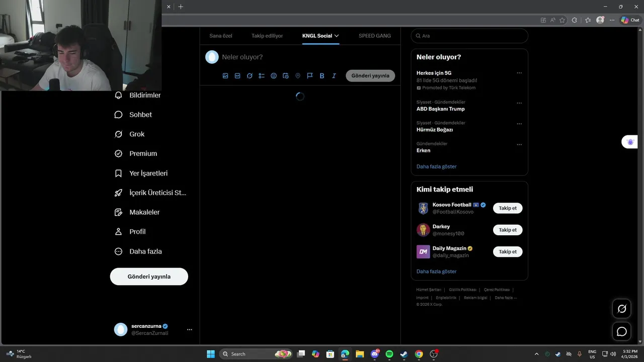Follow Darkey with Takip et
This screenshot has width=644, height=362.
click(x=508, y=230)
